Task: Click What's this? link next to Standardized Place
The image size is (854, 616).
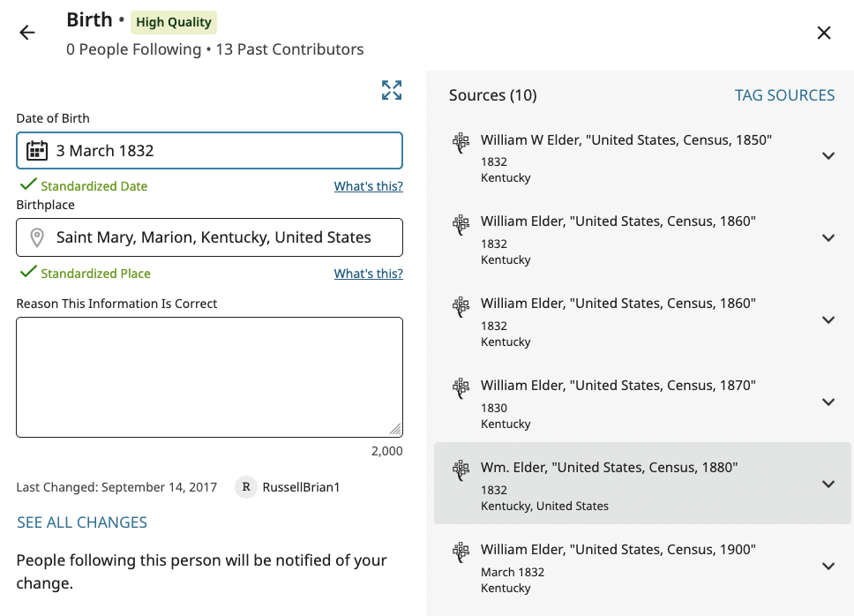Action: click(x=368, y=274)
